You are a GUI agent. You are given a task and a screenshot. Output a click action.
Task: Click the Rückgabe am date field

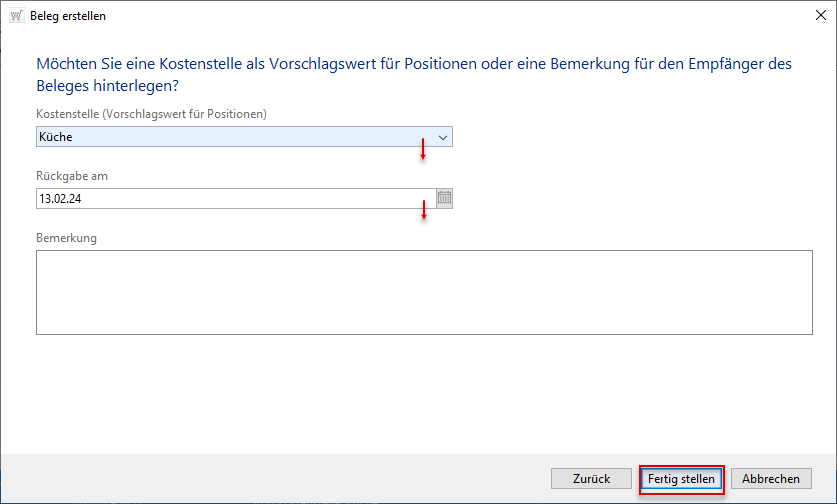pos(230,199)
